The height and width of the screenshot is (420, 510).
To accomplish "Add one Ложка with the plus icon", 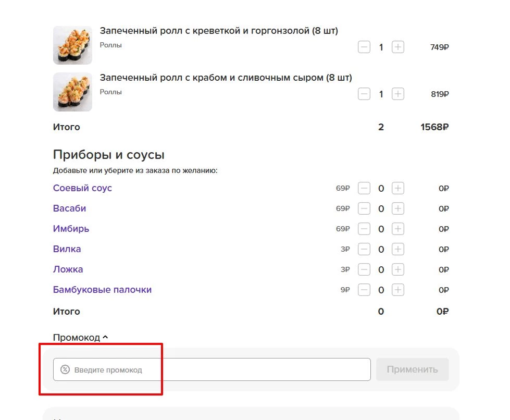I will pyautogui.click(x=397, y=269).
